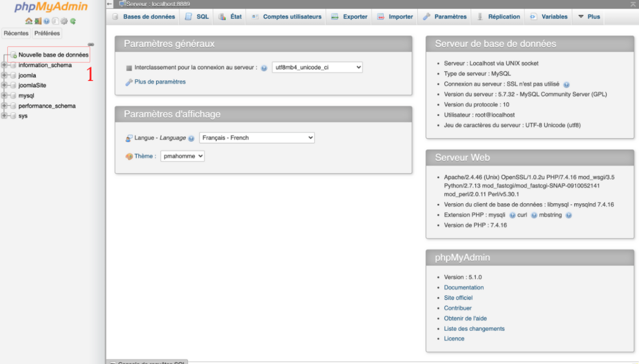Click Serveur : localhost:8889 breadcrumb
This screenshot has height=364, width=639.
(x=158, y=4)
